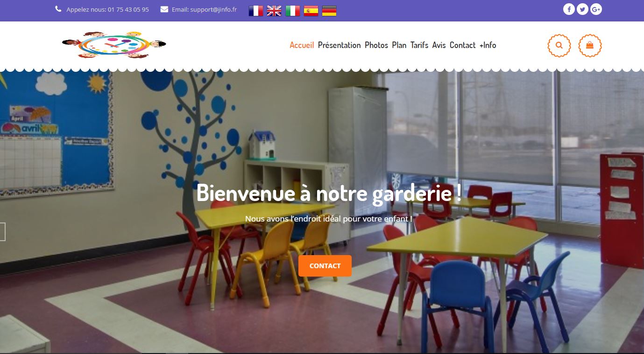Click the Facebook icon
The width and height of the screenshot is (644, 354).
[x=568, y=9]
